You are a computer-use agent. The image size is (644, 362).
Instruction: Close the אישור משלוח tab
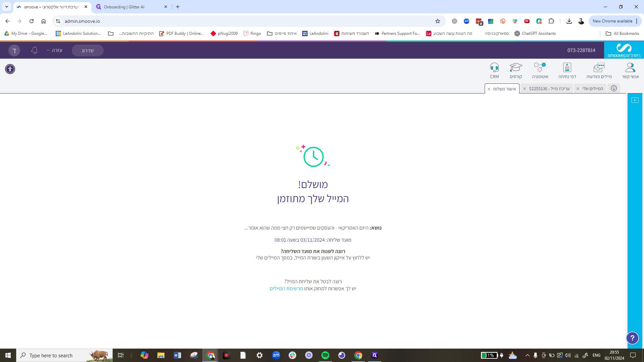click(x=489, y=89)
